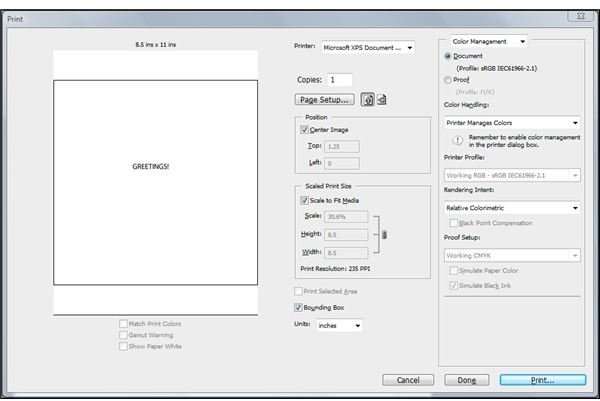600x401 pixels.
Task: Open the Printer dropdown list
Action: coord(367,47)
